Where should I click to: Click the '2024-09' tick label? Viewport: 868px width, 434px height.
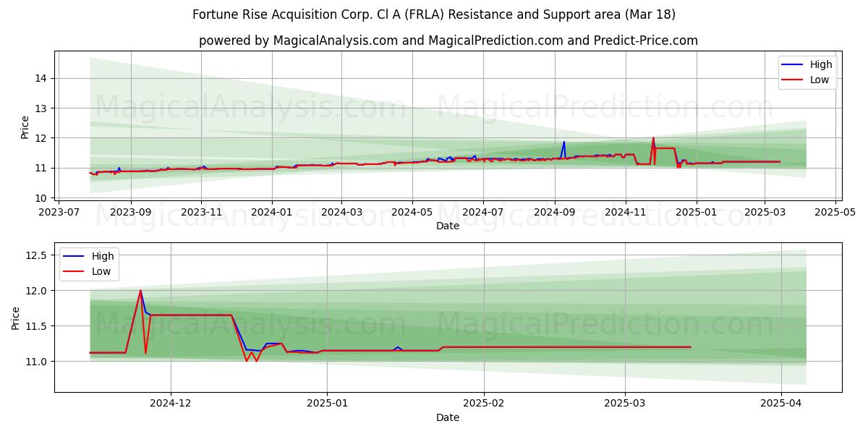(x=555, y=213)
